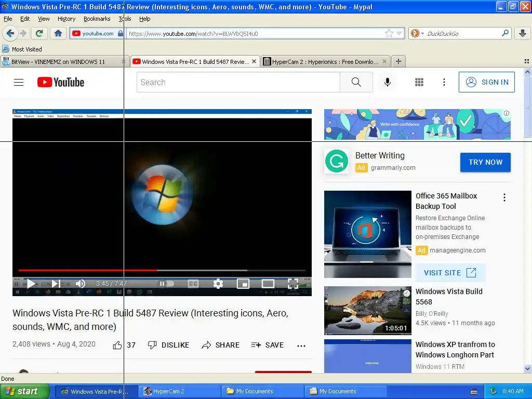Search by voice with the microphone icon
The height and width of the screenshot is (399, 532).
tap(388, 82)
